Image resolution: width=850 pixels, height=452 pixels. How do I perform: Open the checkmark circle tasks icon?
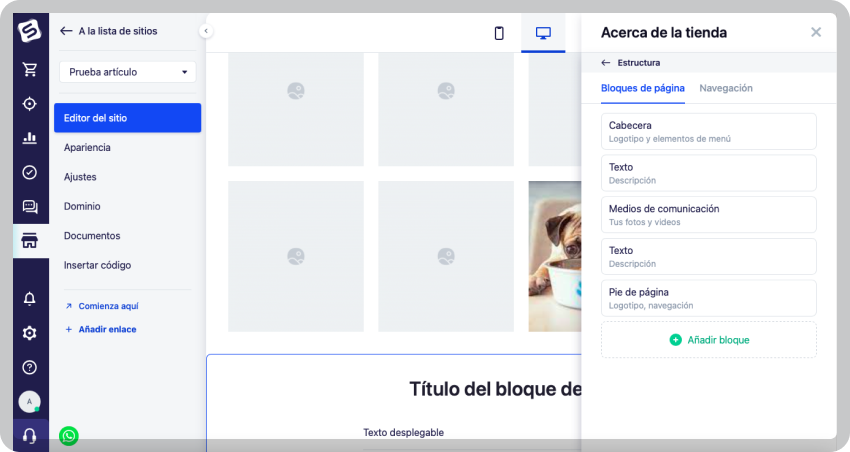(30, 172)
